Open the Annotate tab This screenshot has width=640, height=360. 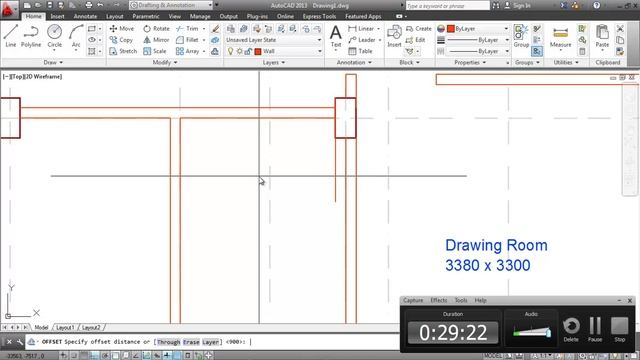[85, 16]
